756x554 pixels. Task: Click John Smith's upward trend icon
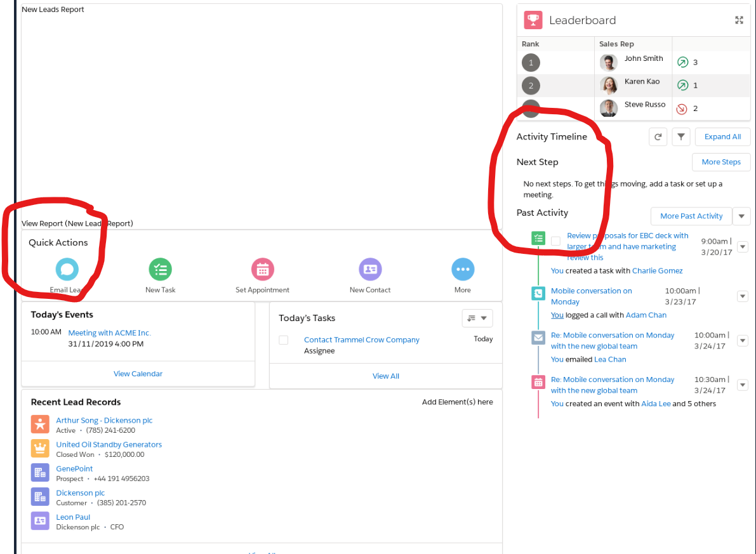click(682, 62)
